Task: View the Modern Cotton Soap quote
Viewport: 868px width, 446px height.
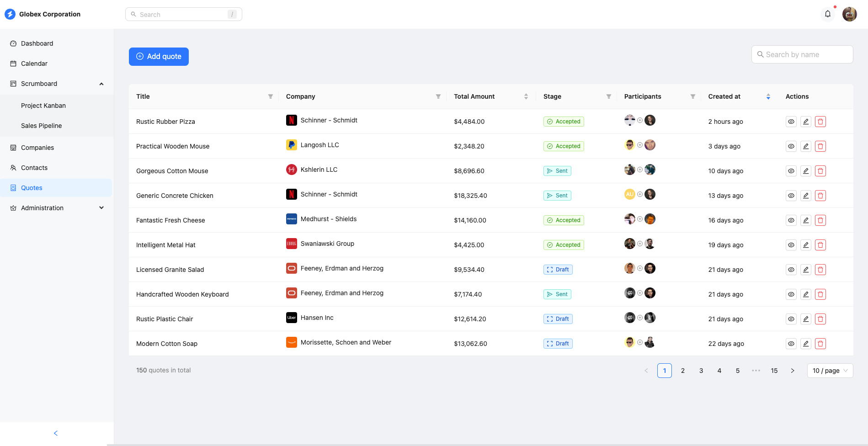Action: tap(791, 344)
